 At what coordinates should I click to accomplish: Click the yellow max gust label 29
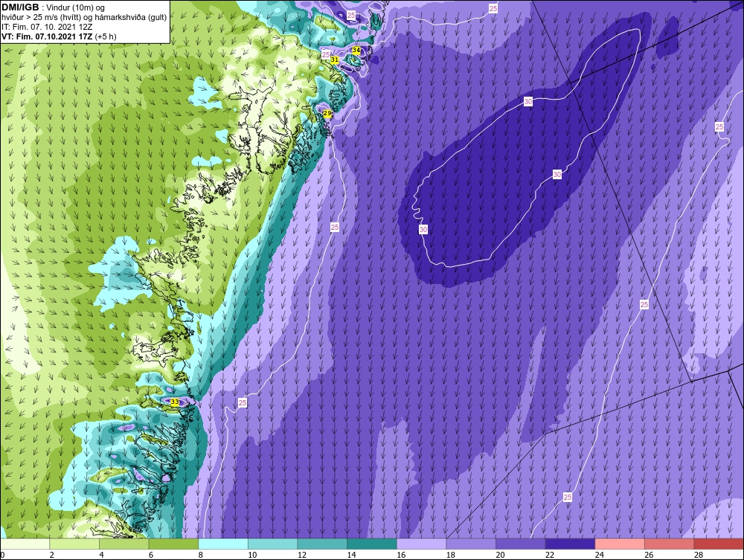coord(327,113)
